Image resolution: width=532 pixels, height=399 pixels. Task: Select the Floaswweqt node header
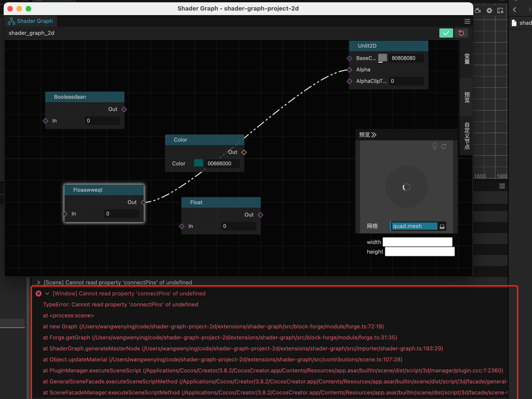104,190
